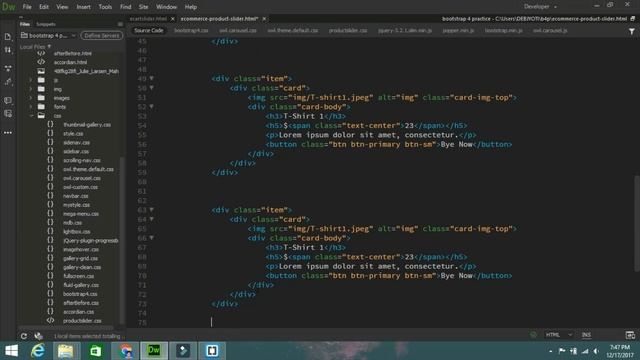Open related file productslider.css
This screenshot has height=360, width=640.
pos(348,31)
